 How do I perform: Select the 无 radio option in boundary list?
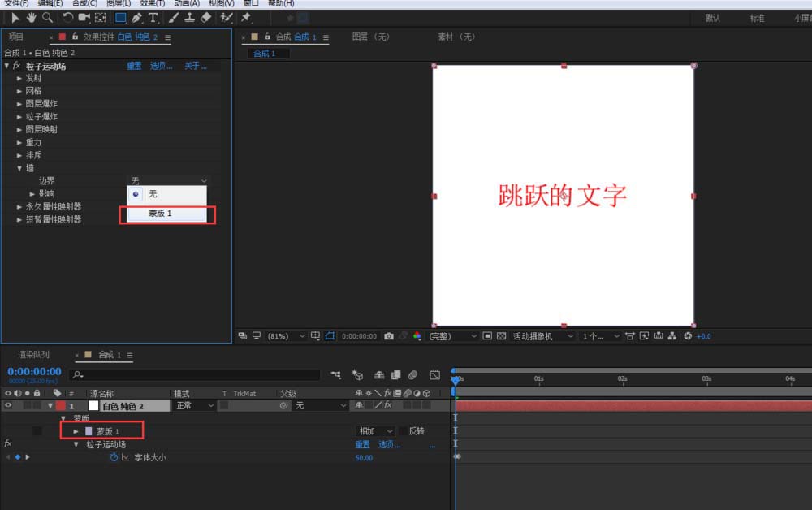coord(136,195)
